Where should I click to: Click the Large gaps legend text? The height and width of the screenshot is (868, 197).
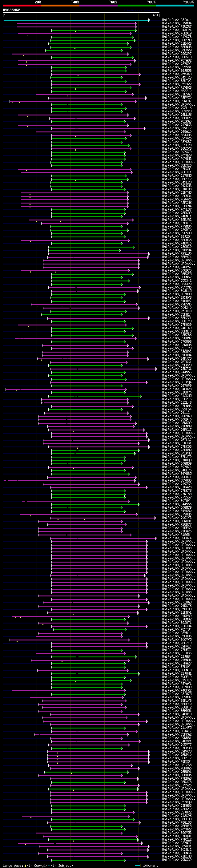point(38,865)
